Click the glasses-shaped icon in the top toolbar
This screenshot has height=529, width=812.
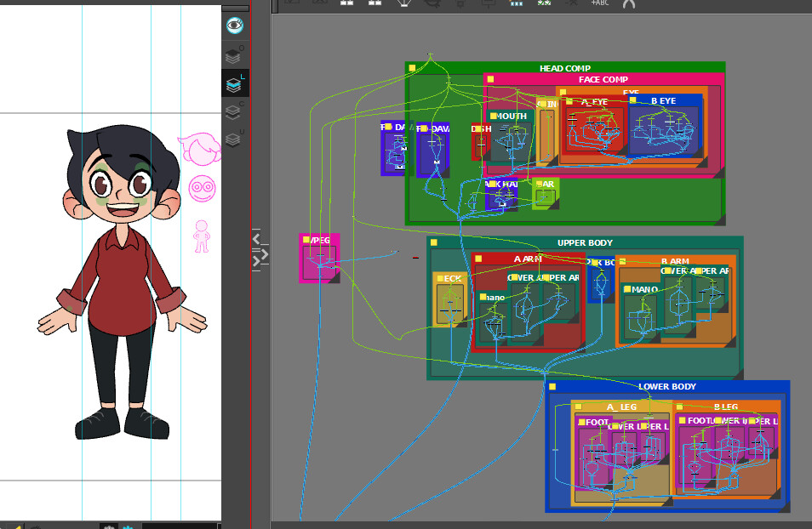(x=432, y=4)
